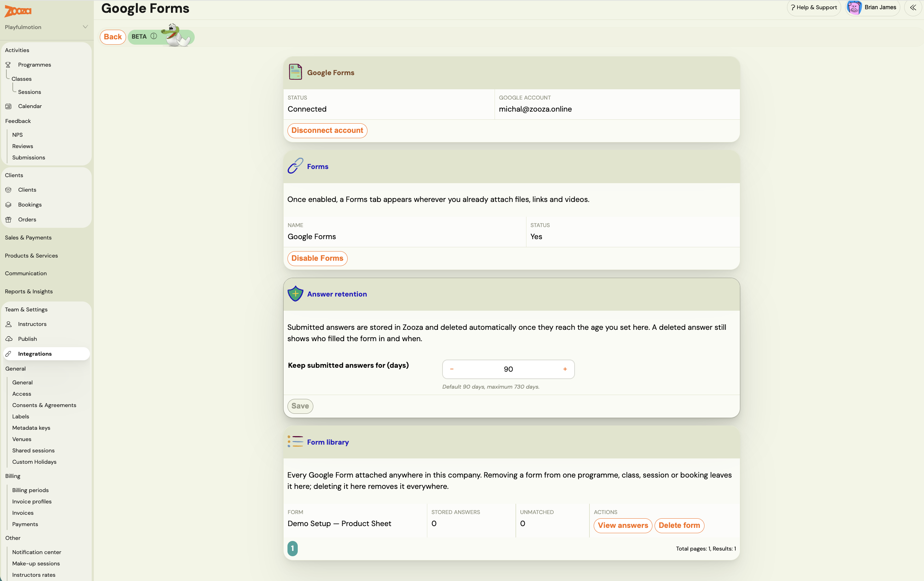The image size is (924, 581).
Task: Click the Answer retention shield icon
Action: pyautogui.click(x=296, y=293)
